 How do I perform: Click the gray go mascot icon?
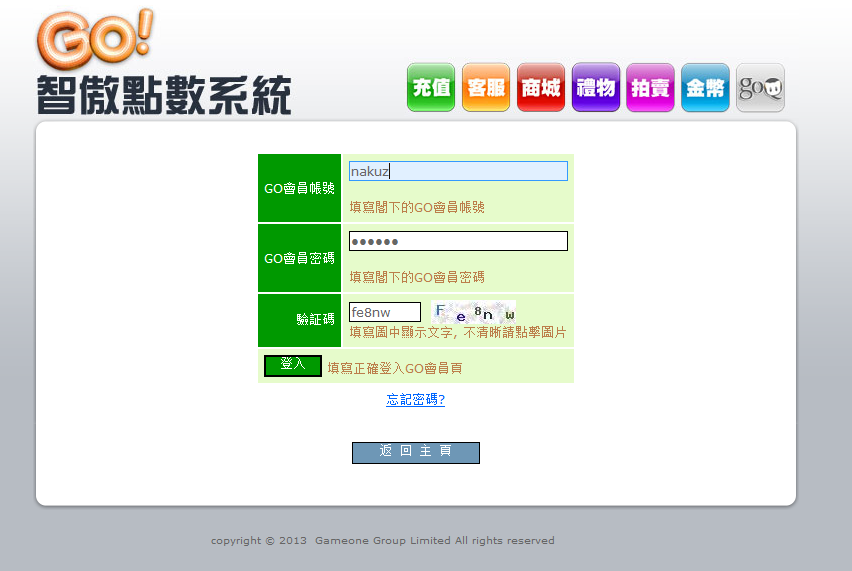[x=760, y=88]
